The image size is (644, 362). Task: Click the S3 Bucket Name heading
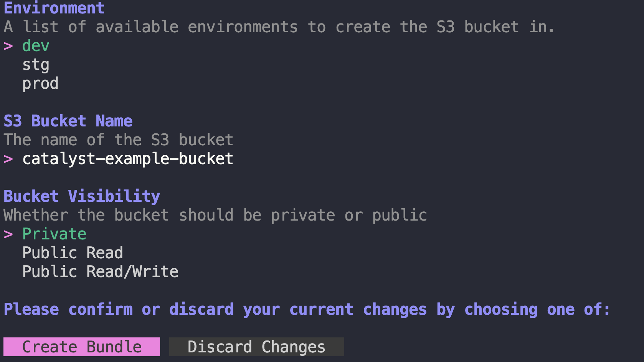(68, 121)
